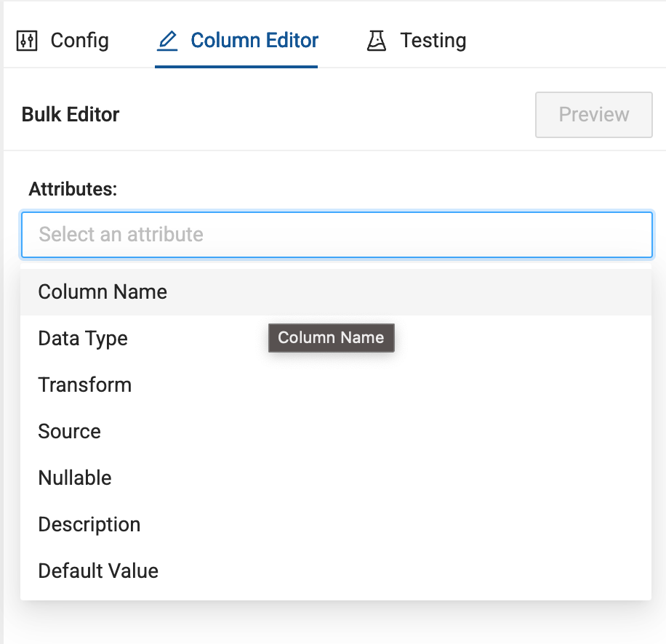Pick the Data Type attribute option

point(83,339)
